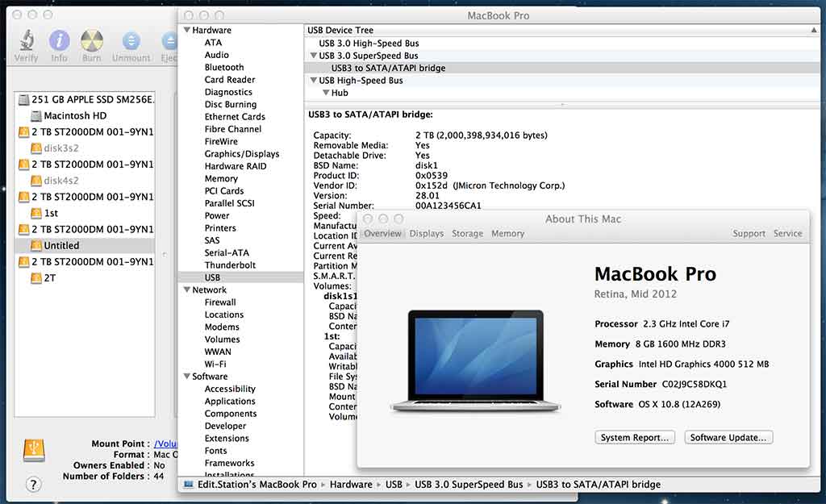This screenshot has height=504, width=826.
Task: Click Hardware in the path bar
Action: 351,485
